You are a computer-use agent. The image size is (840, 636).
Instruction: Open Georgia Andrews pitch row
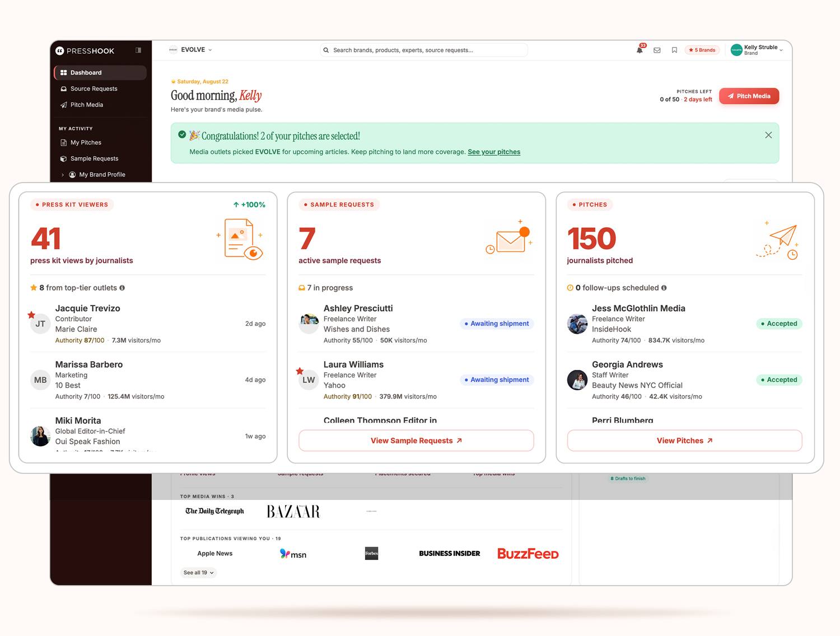(684, 380)
